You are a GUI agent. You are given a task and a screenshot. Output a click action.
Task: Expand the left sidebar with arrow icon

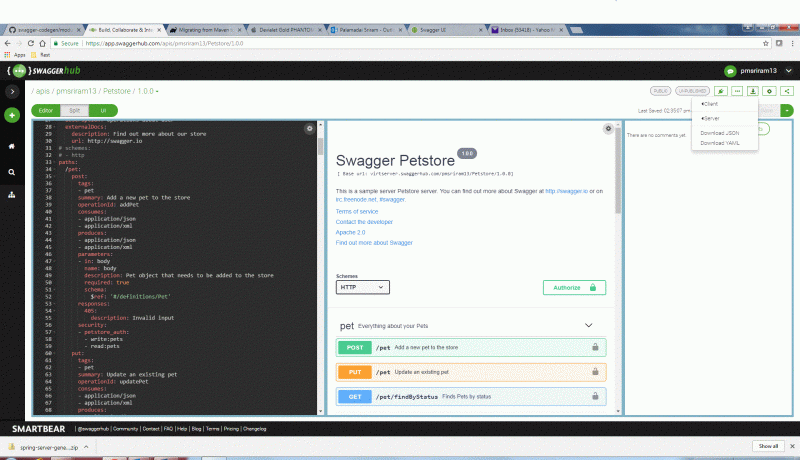point(12,91)
